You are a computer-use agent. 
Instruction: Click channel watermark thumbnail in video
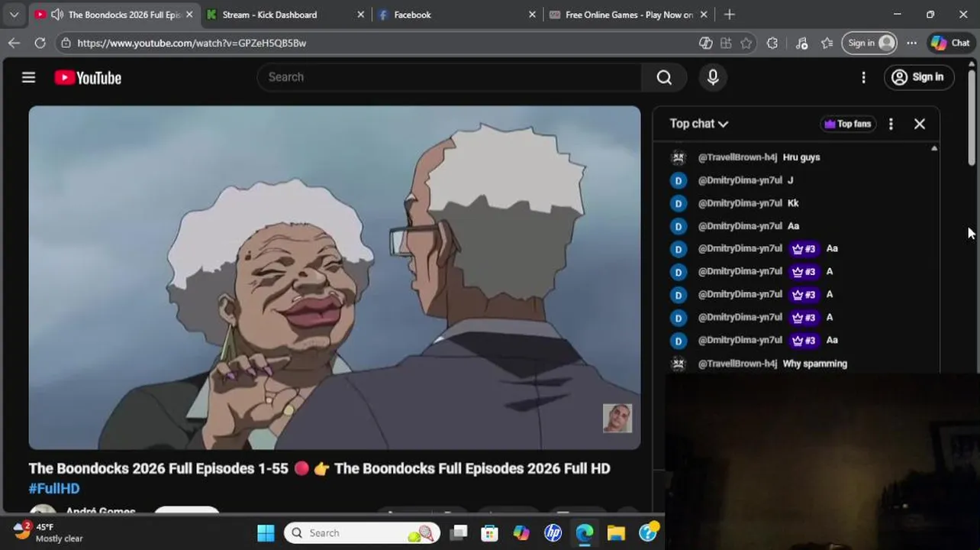point(617,419)
